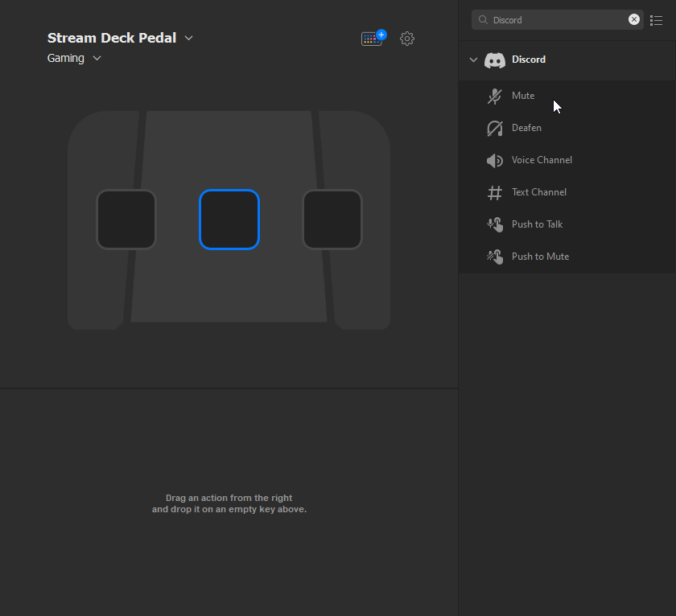Screen dimensions: 676x616
Task: Open the Stream Deck Pedal device dropdown
Action: click(x=188, y=38)
